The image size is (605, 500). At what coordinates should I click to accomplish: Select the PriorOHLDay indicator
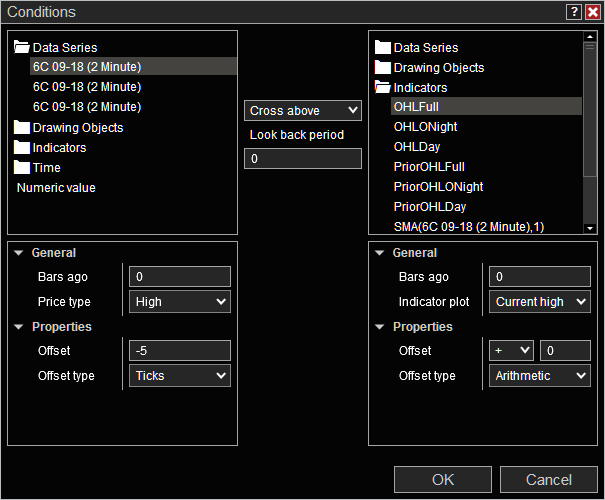tap(430, 207)
